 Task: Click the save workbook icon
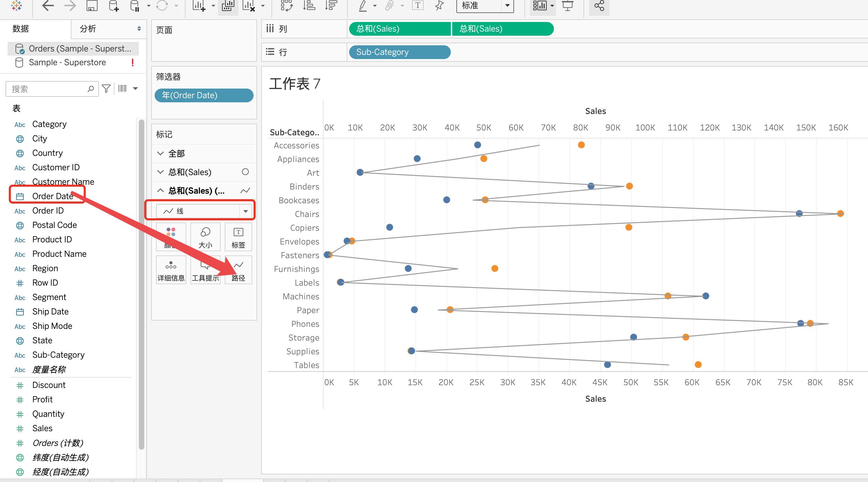click(92, 5)
